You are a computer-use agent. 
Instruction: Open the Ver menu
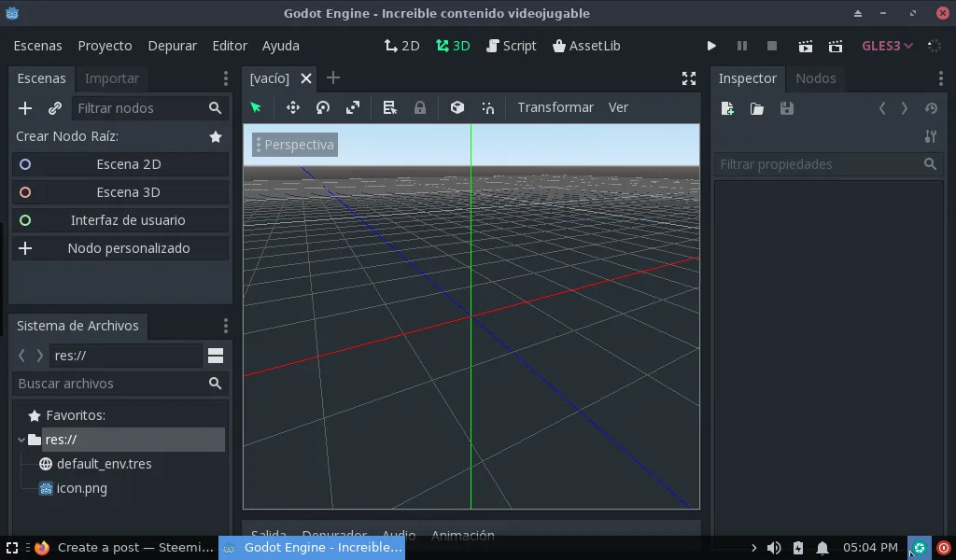[x=618, y=107]
